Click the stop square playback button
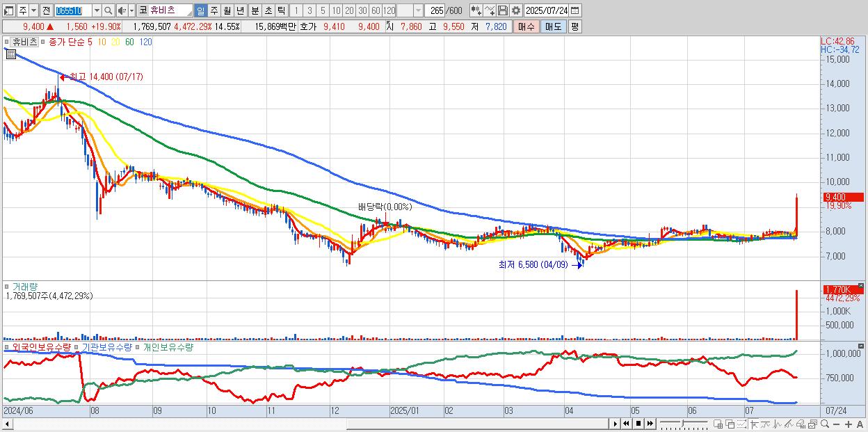Screen dimensions: 868x432 638,423
